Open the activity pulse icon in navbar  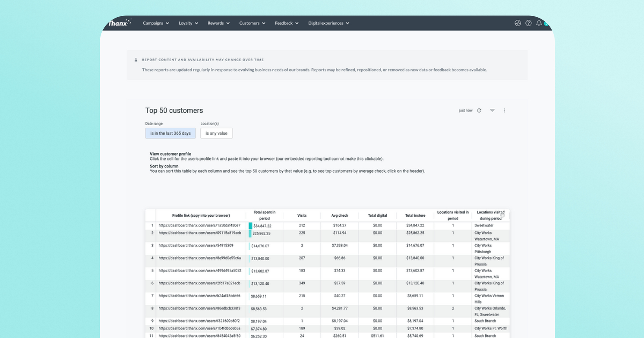tap(518, 23)
